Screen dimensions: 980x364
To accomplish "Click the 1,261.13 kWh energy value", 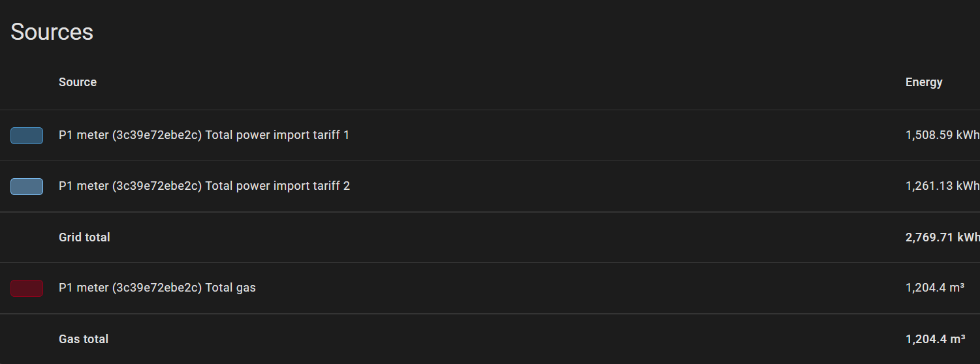I will [x=942, y=186].
